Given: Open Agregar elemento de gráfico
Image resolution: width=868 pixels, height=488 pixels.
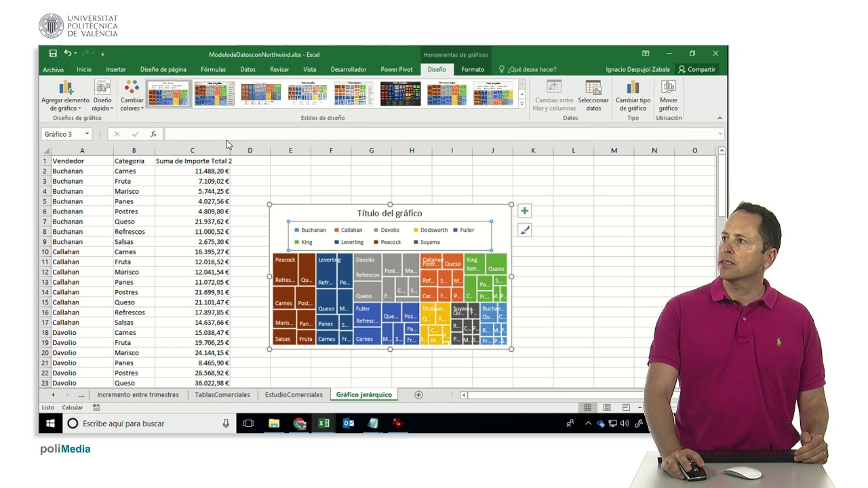Looking at the screenshot, I should click(65, 96).
